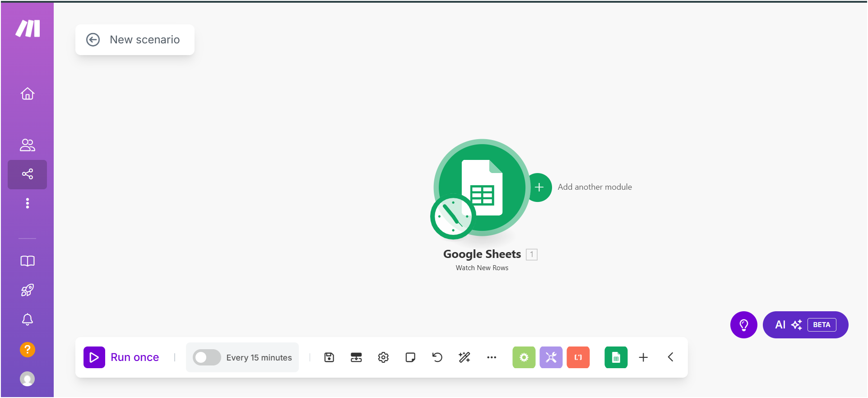Open the orange Text parser brackets icon
This screenshot has height=398, width=868.
click(578, 357)
